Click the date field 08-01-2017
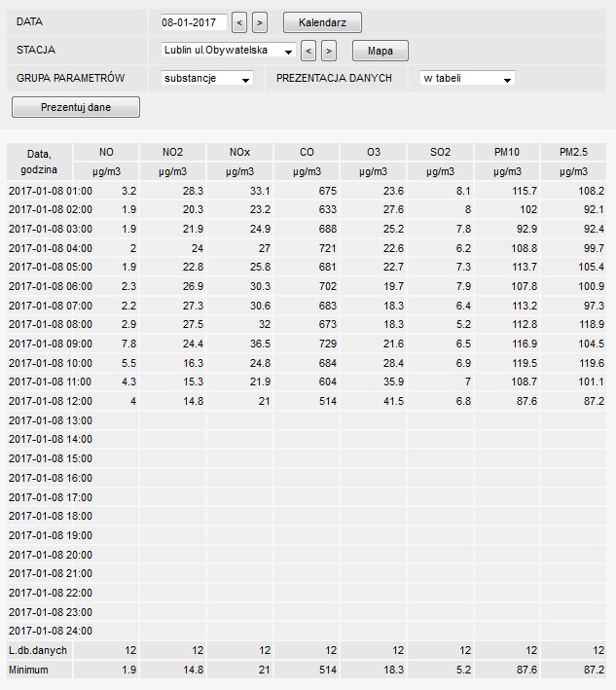This screenshot has width=616, height=690. tap(194, 22)
